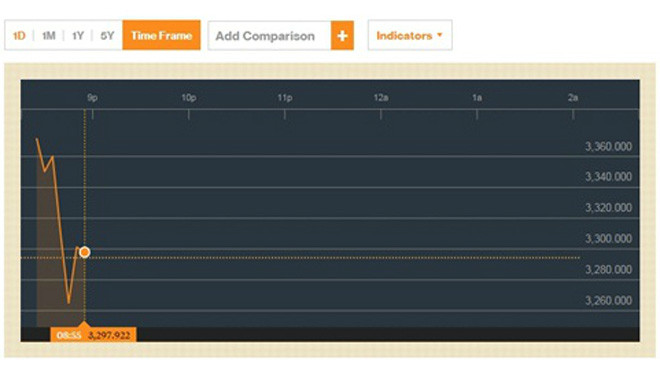Click the 1a time axis label
Image resolution: width=660 pixels, height=371 pixels.
tap(477, 98)
